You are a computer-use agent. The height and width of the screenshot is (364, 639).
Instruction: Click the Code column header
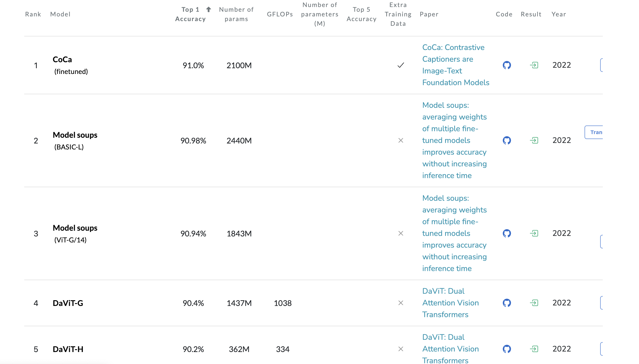pyautogui.click(x=504, y=14)
